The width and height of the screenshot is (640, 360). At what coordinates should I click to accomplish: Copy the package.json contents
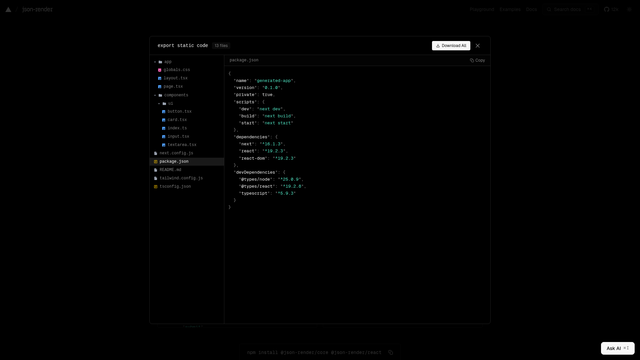tap(477, 60)
